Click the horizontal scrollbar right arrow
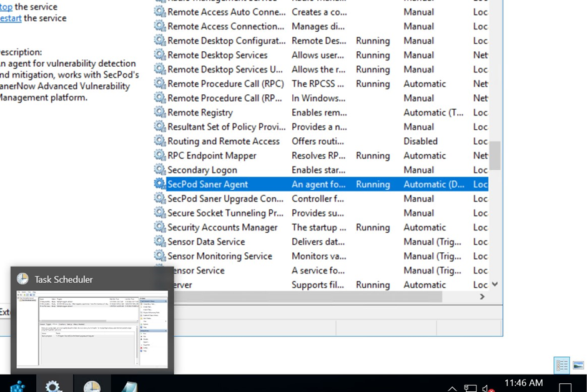The image size is (587, 392). (x=482, y=296)
